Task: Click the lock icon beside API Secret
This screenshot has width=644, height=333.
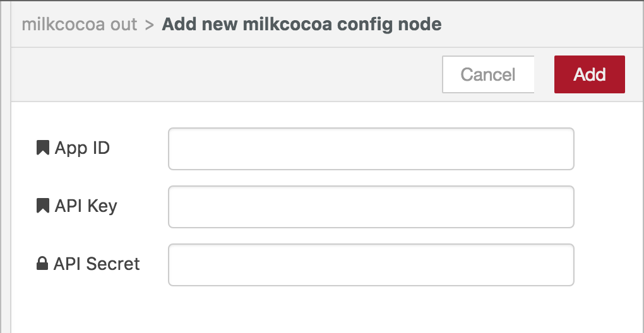Action: coord(42,264)
